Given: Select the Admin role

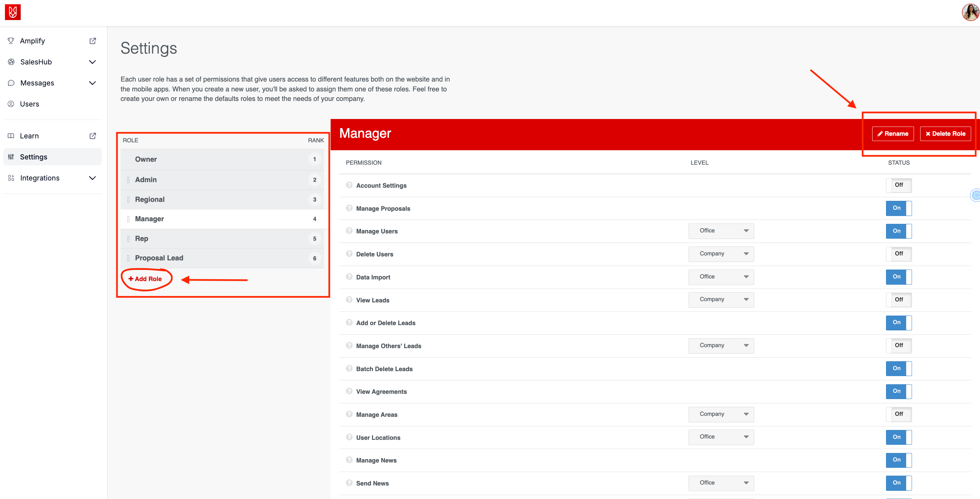Looking at the screenshot, I should (x=222, y=180).
